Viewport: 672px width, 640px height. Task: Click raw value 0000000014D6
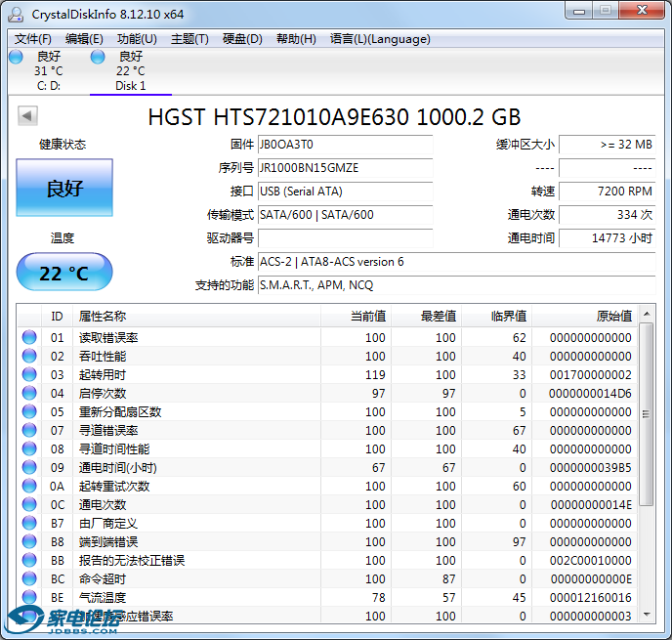click(x=590, y=394)
